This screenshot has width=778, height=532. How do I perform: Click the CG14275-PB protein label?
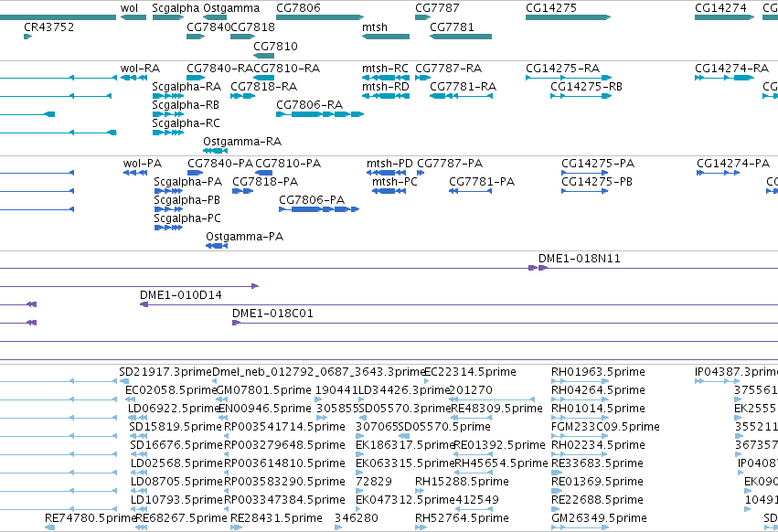(x=597, y=182)
